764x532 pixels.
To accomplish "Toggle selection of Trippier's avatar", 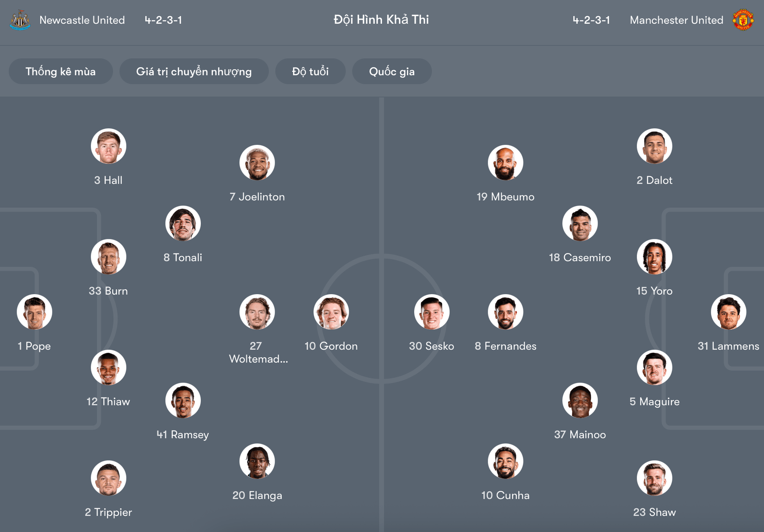I will tap(108, 478).
